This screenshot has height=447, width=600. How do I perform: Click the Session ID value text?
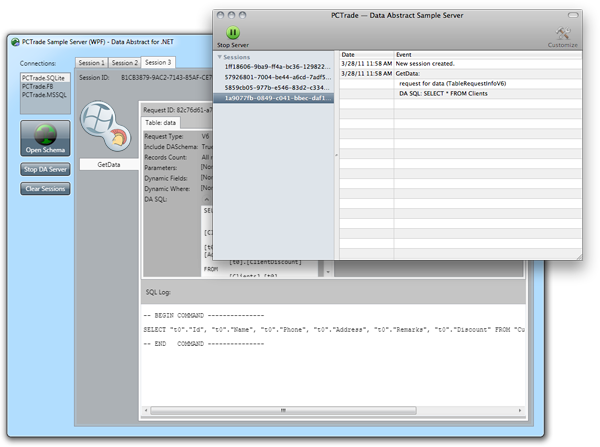pyautogui.click(x=166, y=78)
